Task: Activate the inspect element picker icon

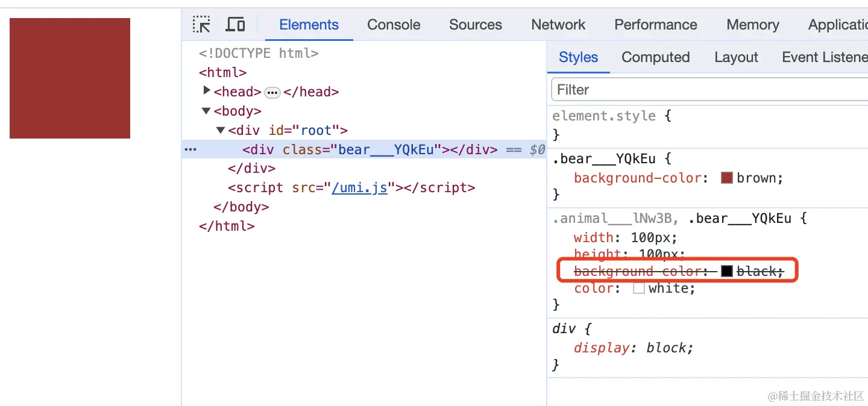Action: [201, 25]
